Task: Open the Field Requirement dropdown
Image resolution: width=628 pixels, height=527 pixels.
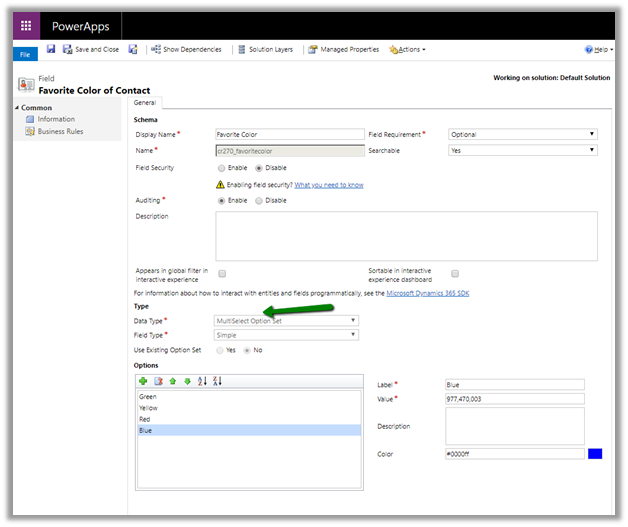Action: [522, 134]
